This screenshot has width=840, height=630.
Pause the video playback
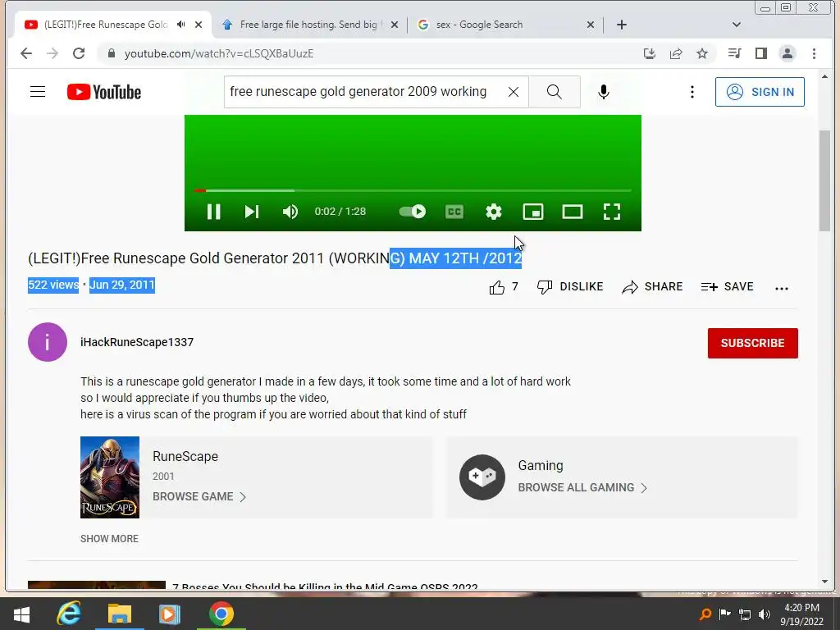(214, 212)
